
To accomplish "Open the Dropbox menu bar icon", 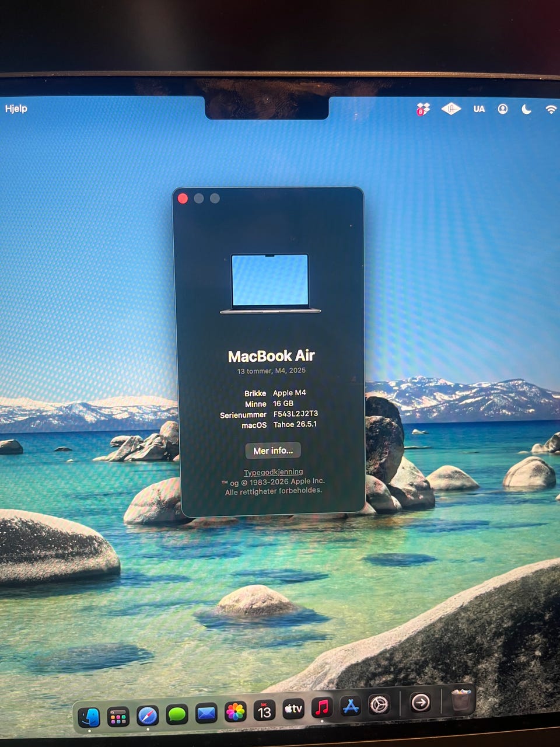I will click(423, 109).
